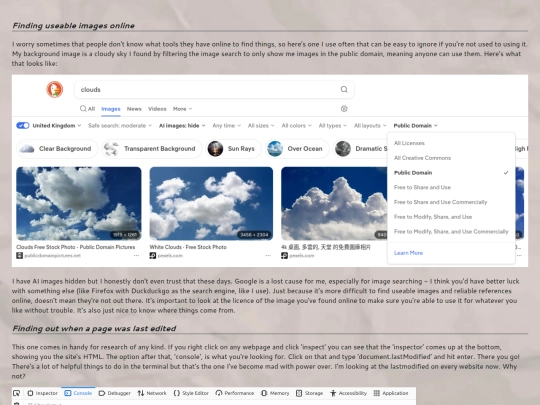Open the All layouts filter dropdown
This screenshot has height=405, width=540.
370,126
